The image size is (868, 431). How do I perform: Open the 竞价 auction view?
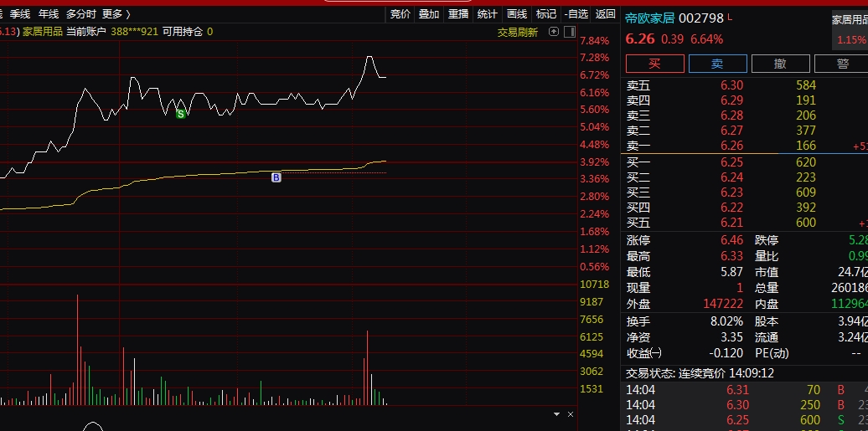click(400, 14)
